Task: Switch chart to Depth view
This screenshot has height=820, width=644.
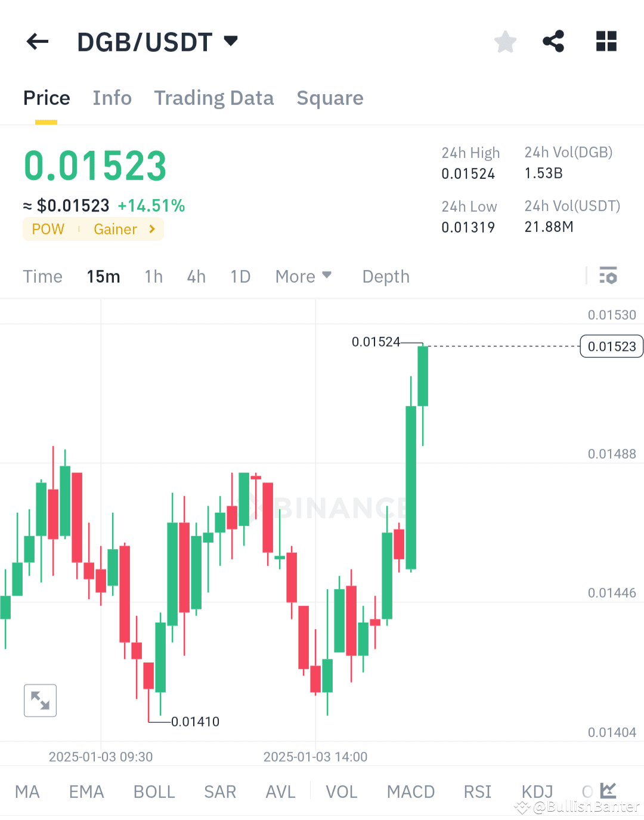Action: coord(385,276)
